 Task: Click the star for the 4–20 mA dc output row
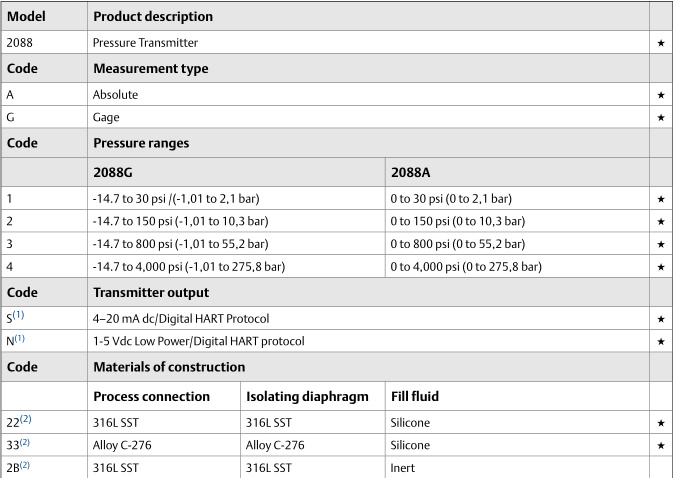pyautogui.click(x=660, y=319)
